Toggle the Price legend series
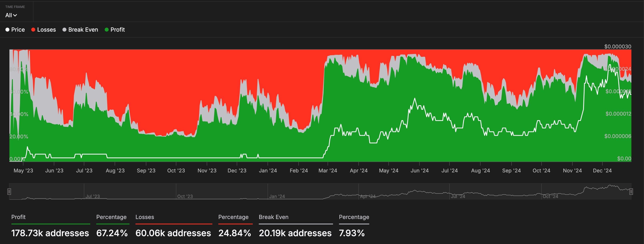Image resolution: width=644 pixels, height=244 pixels. (x=15, y=30)
